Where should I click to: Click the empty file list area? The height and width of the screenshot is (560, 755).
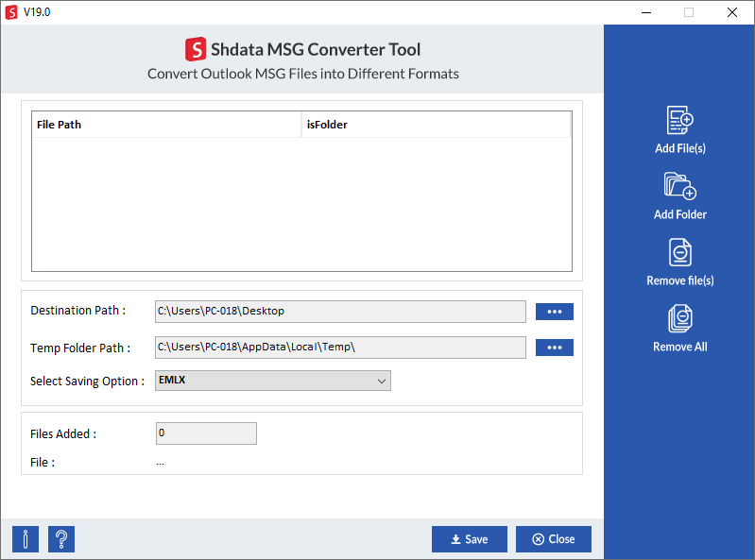301,204
